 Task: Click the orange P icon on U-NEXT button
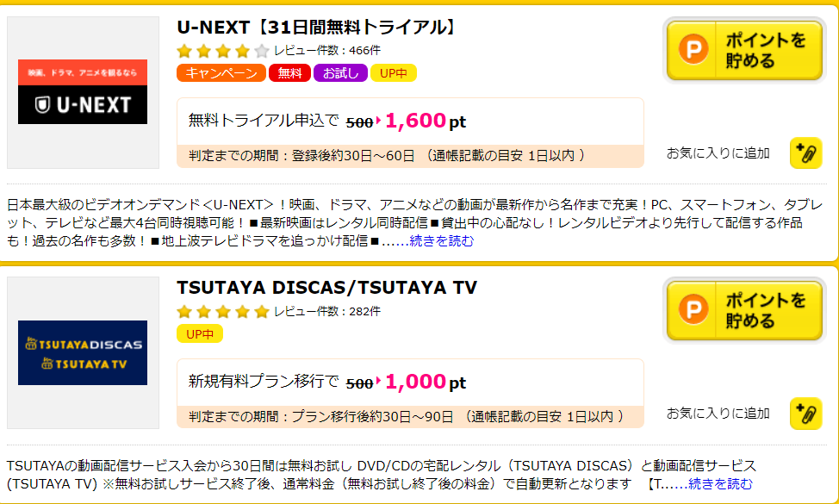click(x=693, y=50)
